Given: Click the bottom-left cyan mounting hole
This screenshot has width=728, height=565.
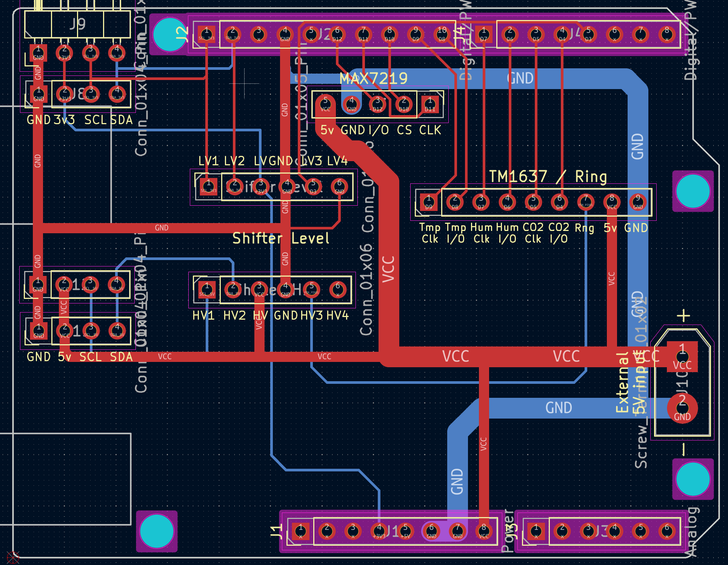Looking at the screenshot, I should 156,531.
